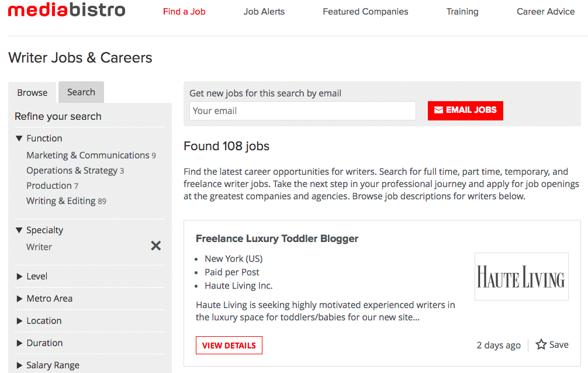This screenshot has height=373, width=588.
Task: Click the mediabistro logo
Action: pos(66,9)
